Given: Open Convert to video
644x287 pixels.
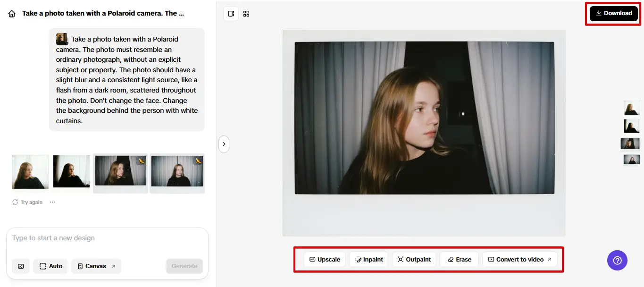Looking at the screenshot, I should [519, 259].
